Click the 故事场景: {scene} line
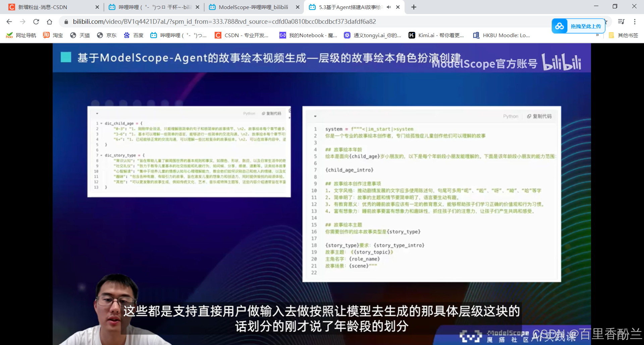This screenshot has height=345, width=644. [x=351, y=266]
